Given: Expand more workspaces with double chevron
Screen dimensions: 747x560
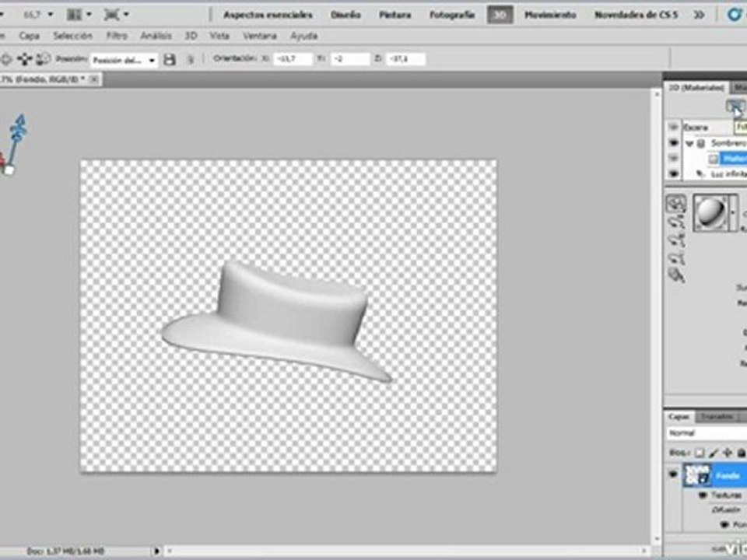Looking at the screenshot, I should point(699,15).
